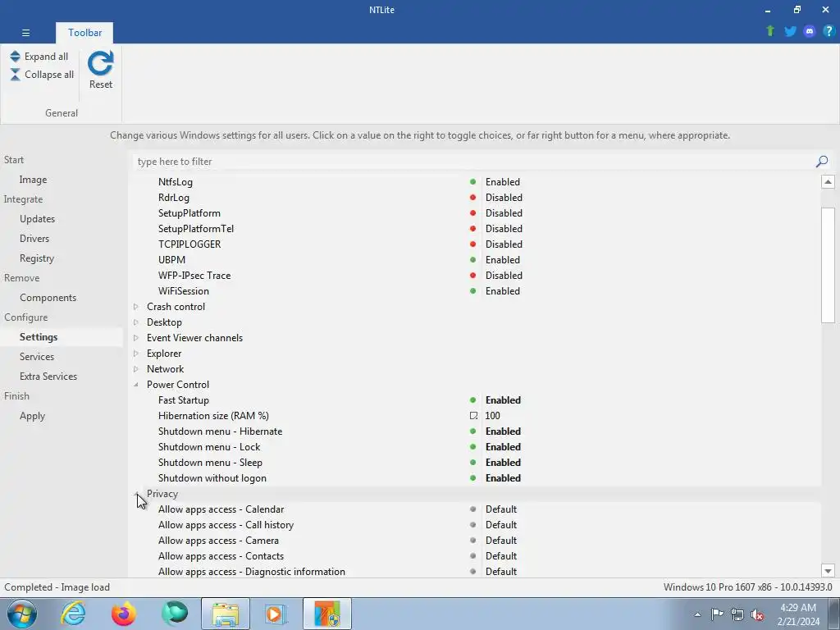Image resolution: width=840 pixels, height=630 pixels.
Task: Expand the Crash control group
Action: click(x=136, y=307)
